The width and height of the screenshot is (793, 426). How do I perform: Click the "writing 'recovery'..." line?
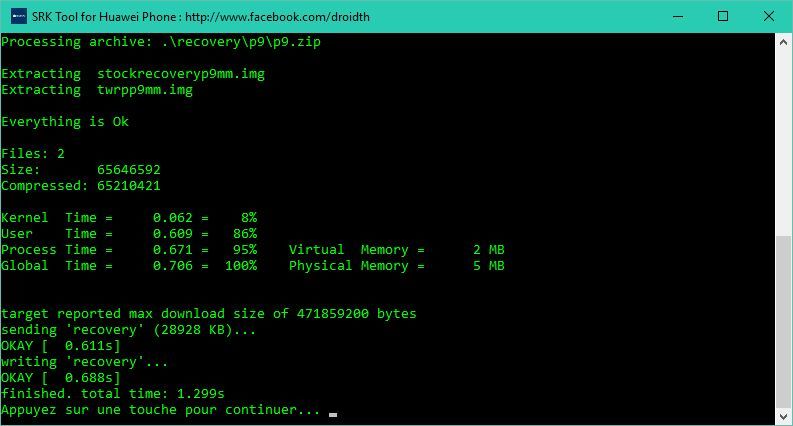84,362
